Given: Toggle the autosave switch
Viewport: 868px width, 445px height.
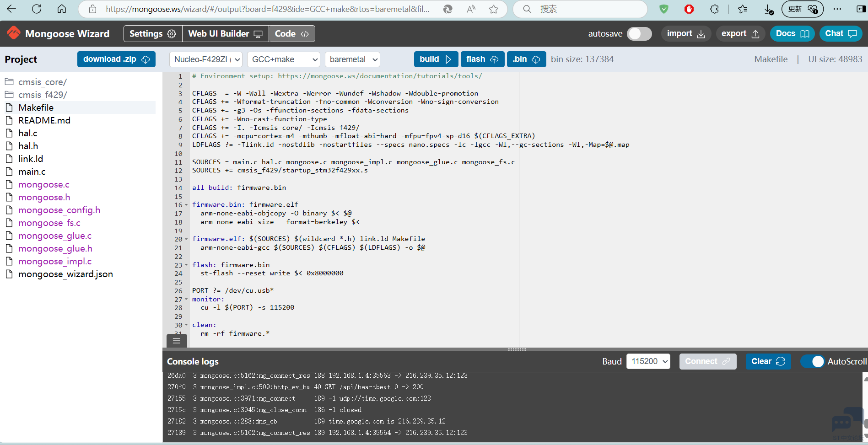Looking at the screenshot, I should point(639,33).
